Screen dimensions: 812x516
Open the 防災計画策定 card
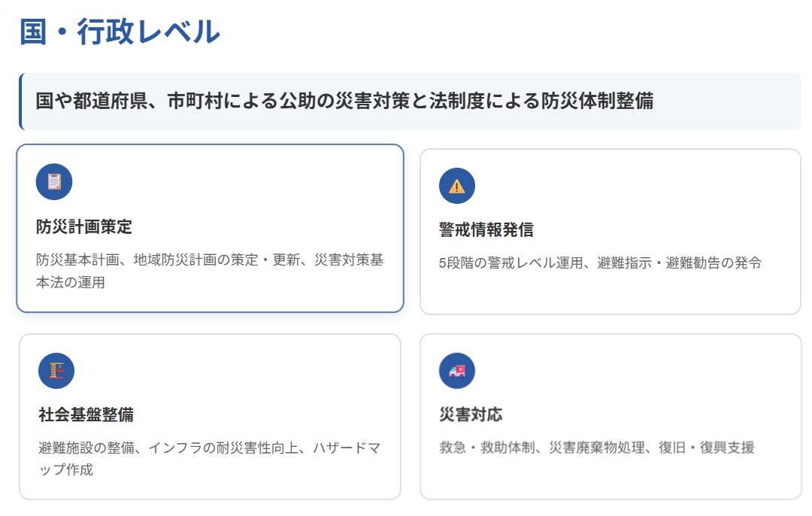[211, 229]
